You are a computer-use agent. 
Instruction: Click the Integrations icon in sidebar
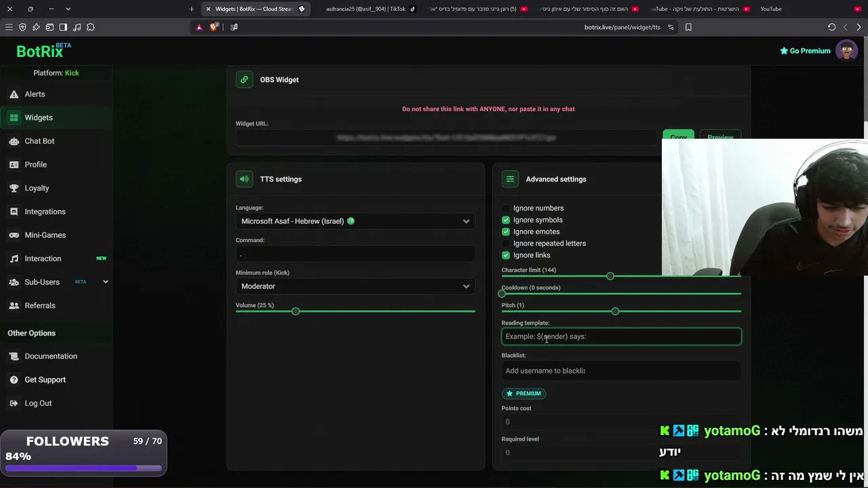click(14, 211)
